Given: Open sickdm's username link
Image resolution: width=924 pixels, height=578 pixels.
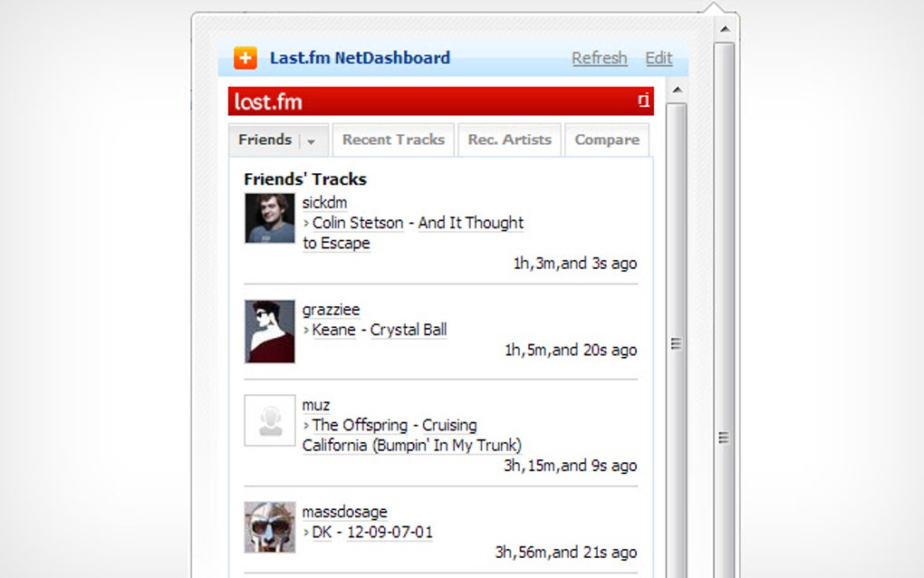Looking at the screenshot, I should pyautogui.click(x=324, y=202).
